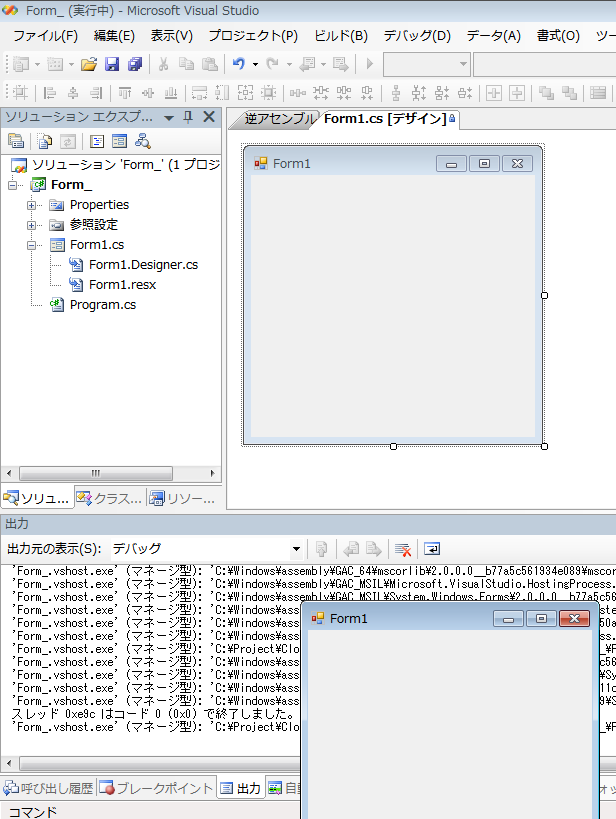
Task: Click the Align Centers layout icon
Action: 73,93
